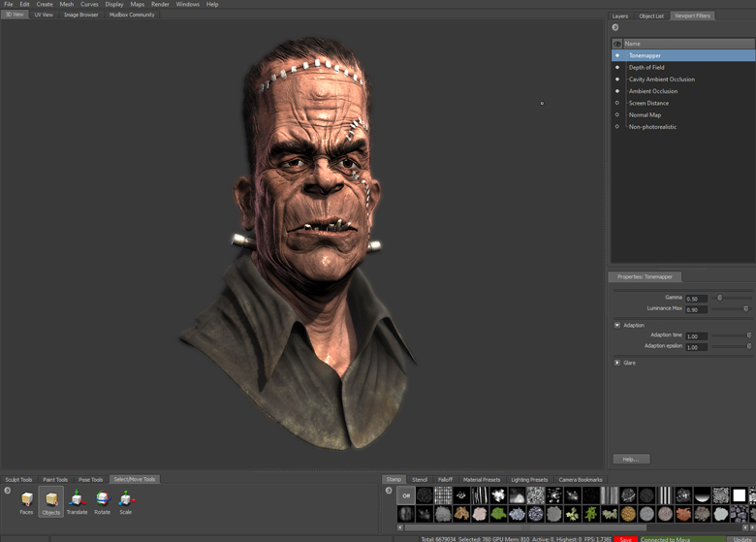This screenshot has width=756, height=542.
Task: Enable the Normal Map viewport filter
Action: pos(617,114)
